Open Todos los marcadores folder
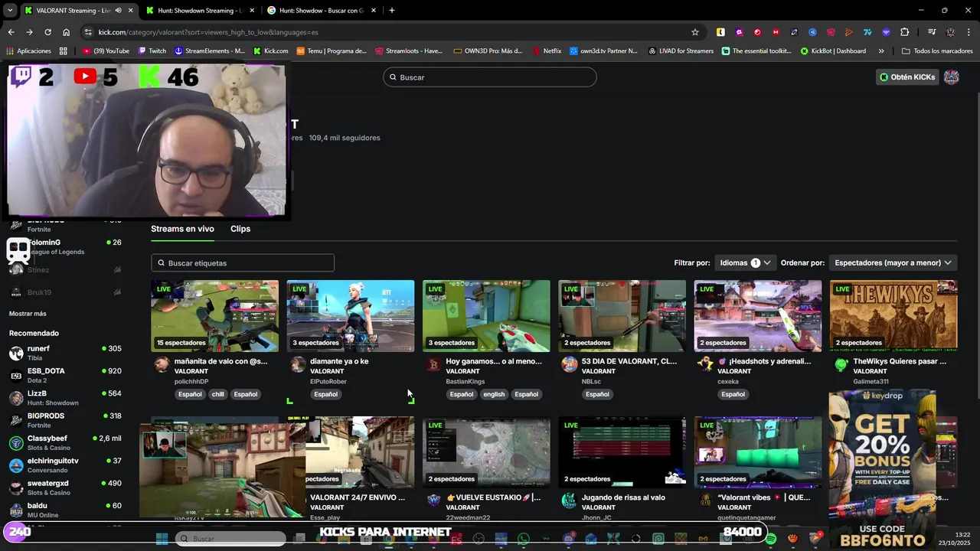Image resolution: width=980 pixels, height=551 pixels. point(937,51)
